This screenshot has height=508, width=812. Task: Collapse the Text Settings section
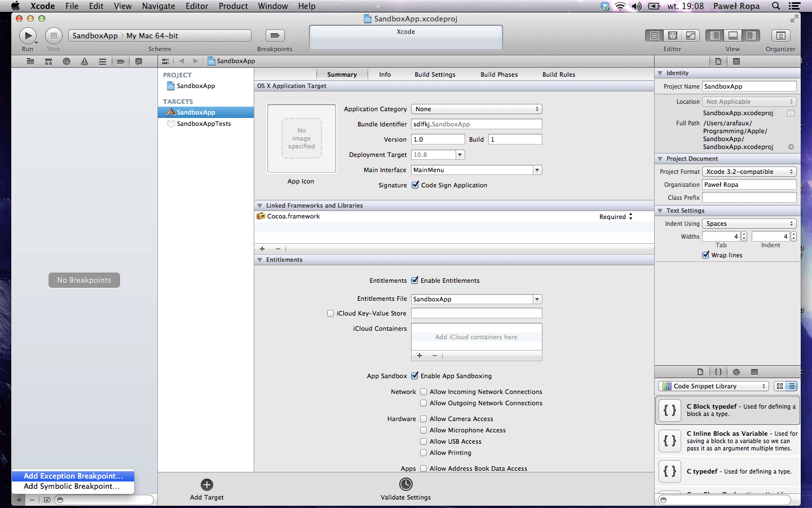pos(660,211)
